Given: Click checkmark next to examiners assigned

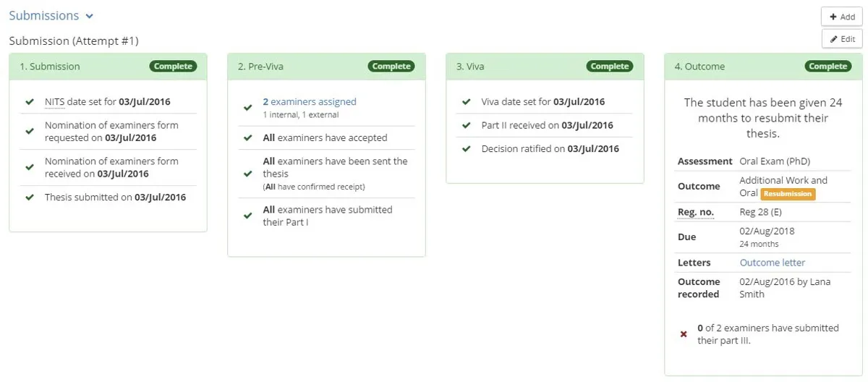Looking at the screenshot, I should [x=248, y=108].
